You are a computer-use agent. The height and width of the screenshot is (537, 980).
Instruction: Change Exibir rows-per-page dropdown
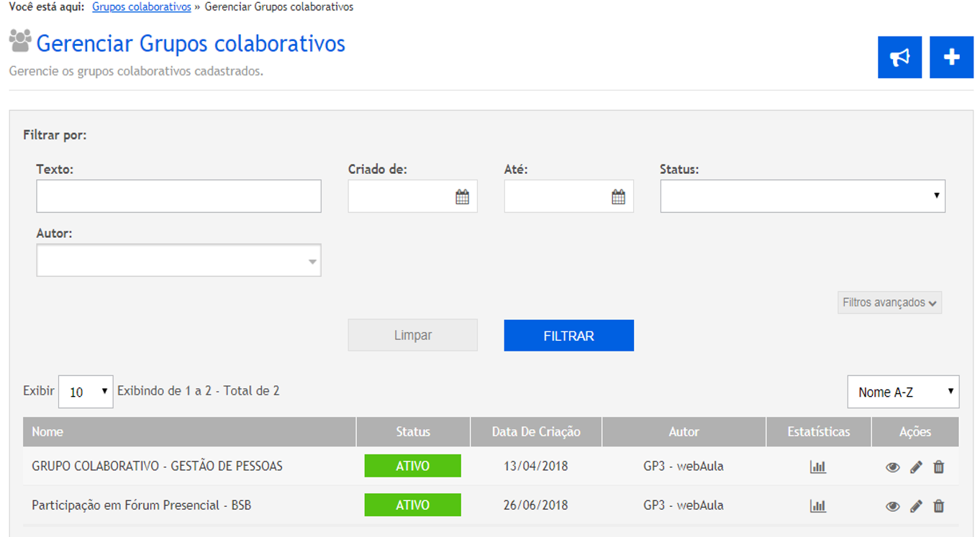(86, 392)
